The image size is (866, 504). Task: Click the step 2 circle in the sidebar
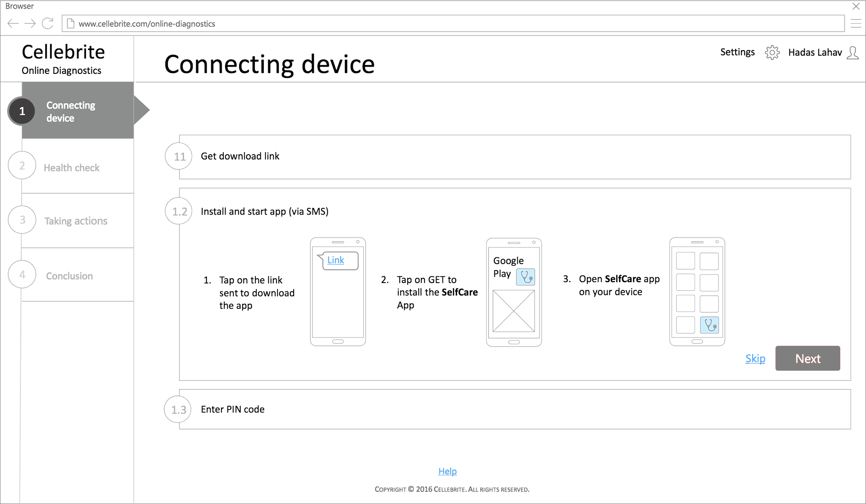point(22,165)
